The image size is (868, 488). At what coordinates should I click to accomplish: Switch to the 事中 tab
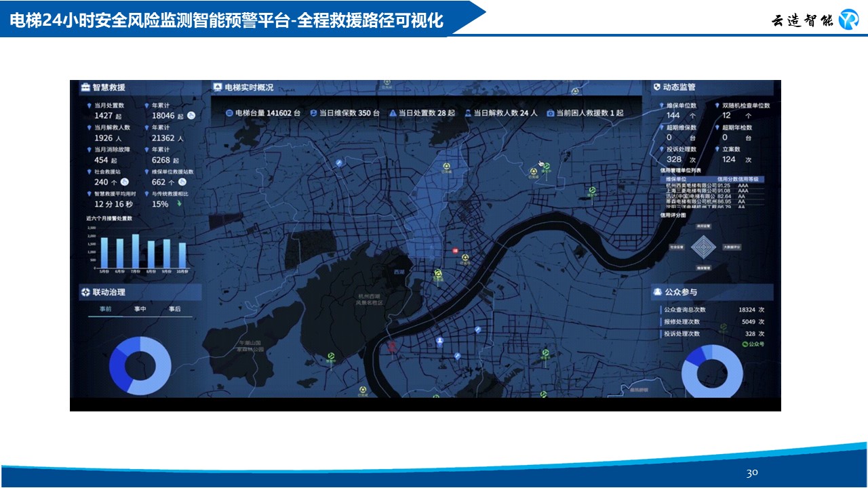[140, 309]
